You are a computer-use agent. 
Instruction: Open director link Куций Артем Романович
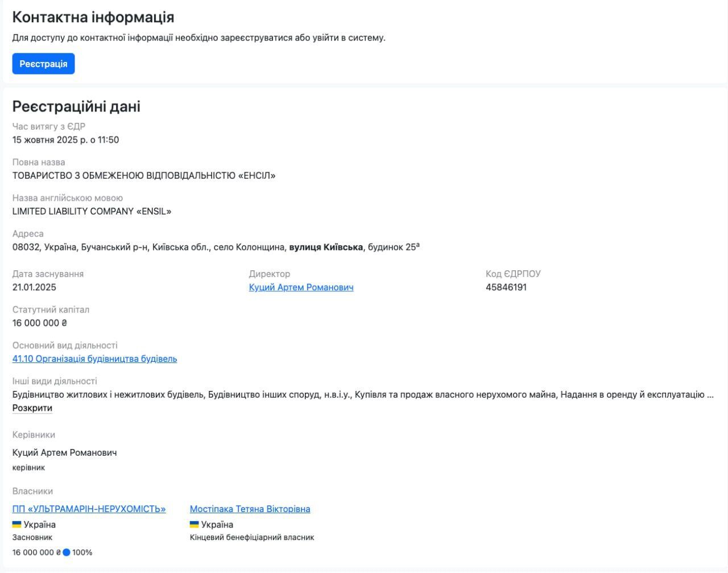point(301,287)
